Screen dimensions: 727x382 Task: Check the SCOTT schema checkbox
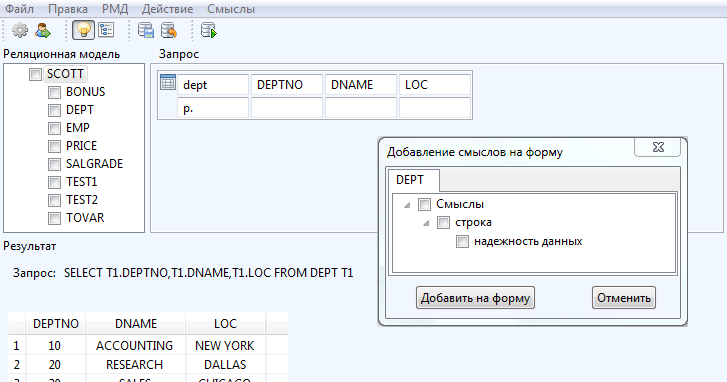click(35, 74)
